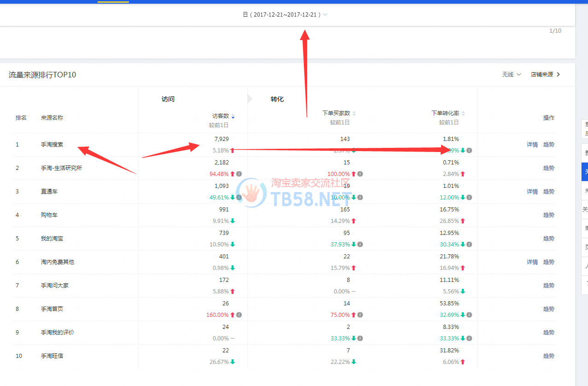588x386 pixels.
Task: Click sort icon next to 下单买家数
Action: coord(354,113)
